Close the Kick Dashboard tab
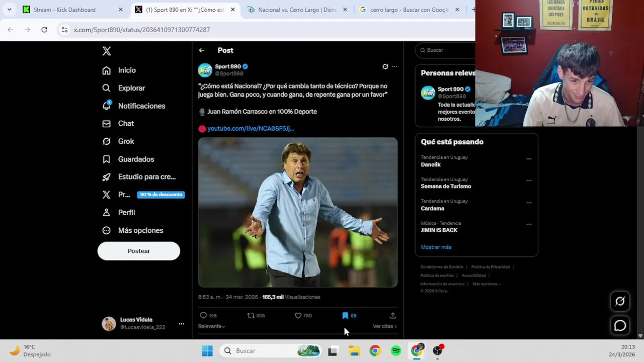The image size is (644, 362). (x=120, y=10)
